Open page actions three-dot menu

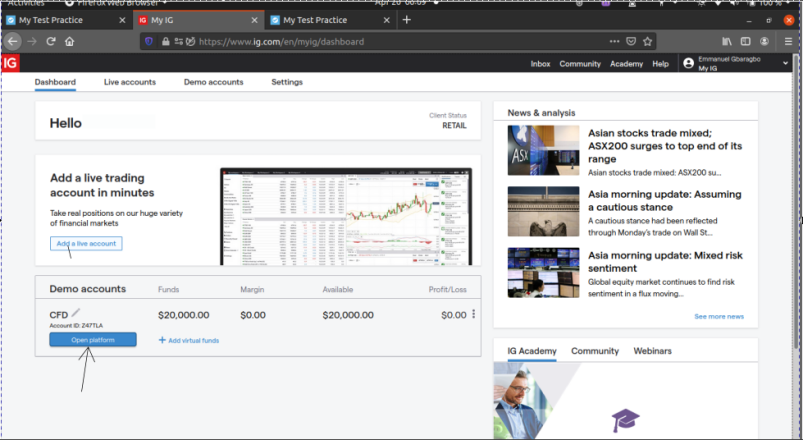click(x=614, y=42)
